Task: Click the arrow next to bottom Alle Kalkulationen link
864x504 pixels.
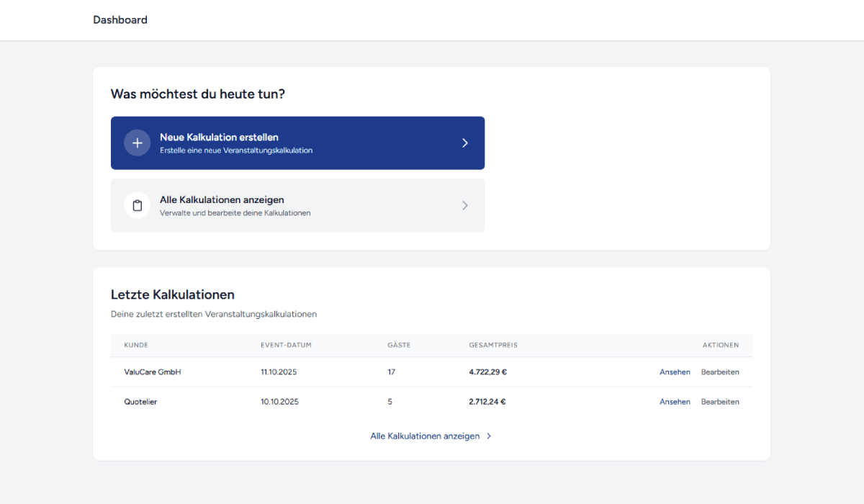Action: coord(488,436)
